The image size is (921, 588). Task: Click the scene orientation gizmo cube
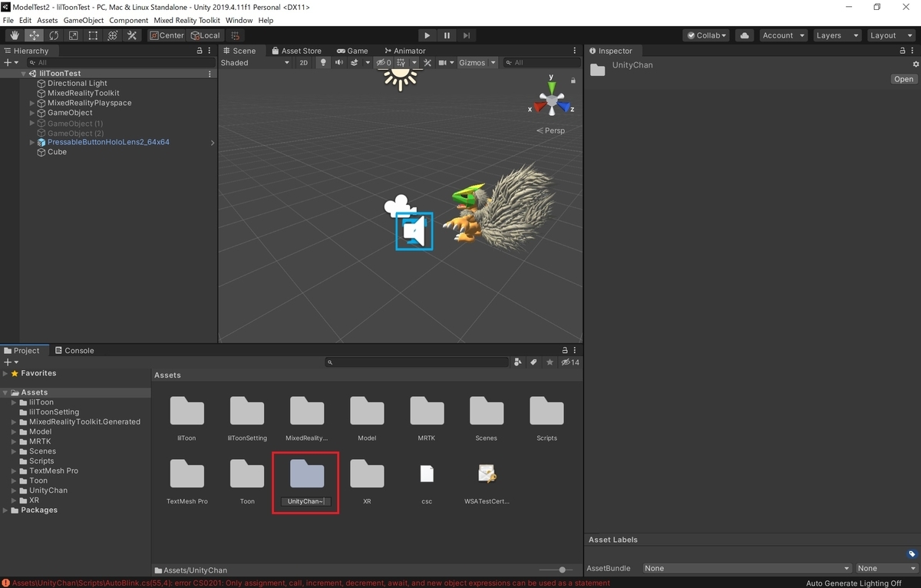(551, 101)
